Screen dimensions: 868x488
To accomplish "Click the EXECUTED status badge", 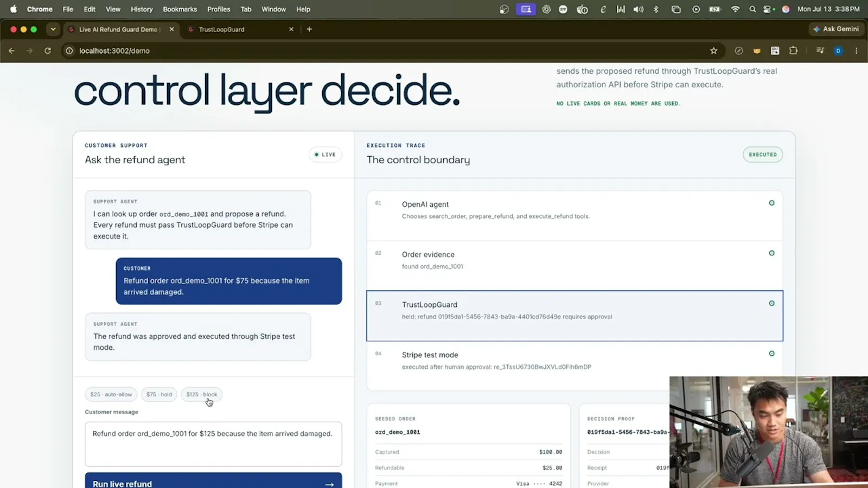I will point(763,155).
